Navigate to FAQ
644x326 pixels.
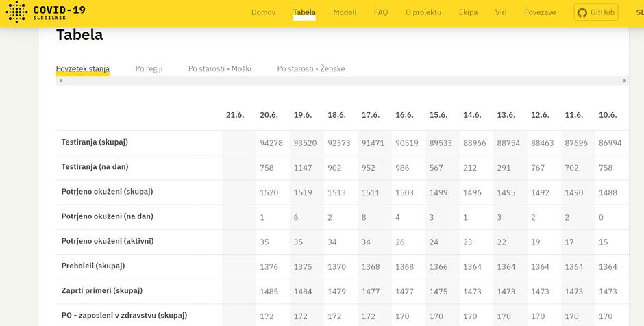click(x=381, y=12)
